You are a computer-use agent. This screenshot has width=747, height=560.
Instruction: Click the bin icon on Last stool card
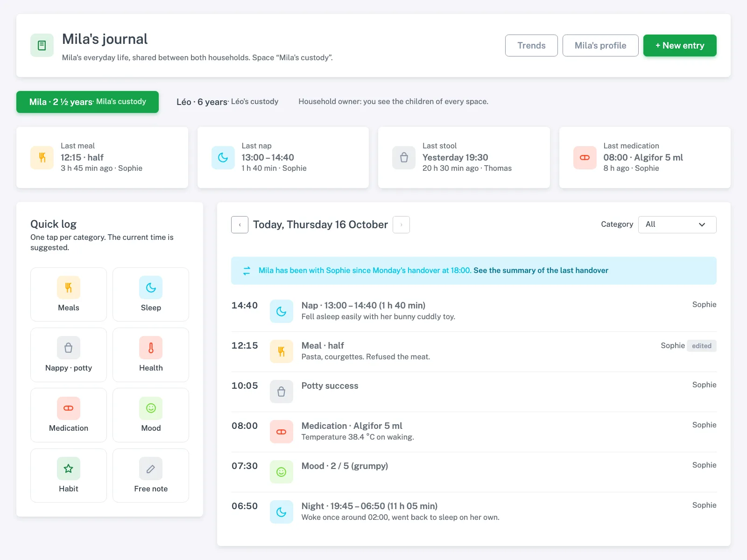pyautogui.click(x=404, y=158)
